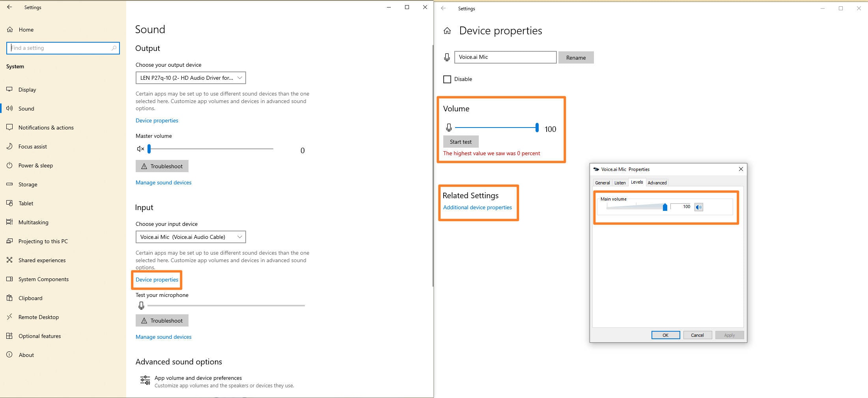Toggle mute speaker button in Levels tab
Screen dimensions: 868x398
[699, 207]
